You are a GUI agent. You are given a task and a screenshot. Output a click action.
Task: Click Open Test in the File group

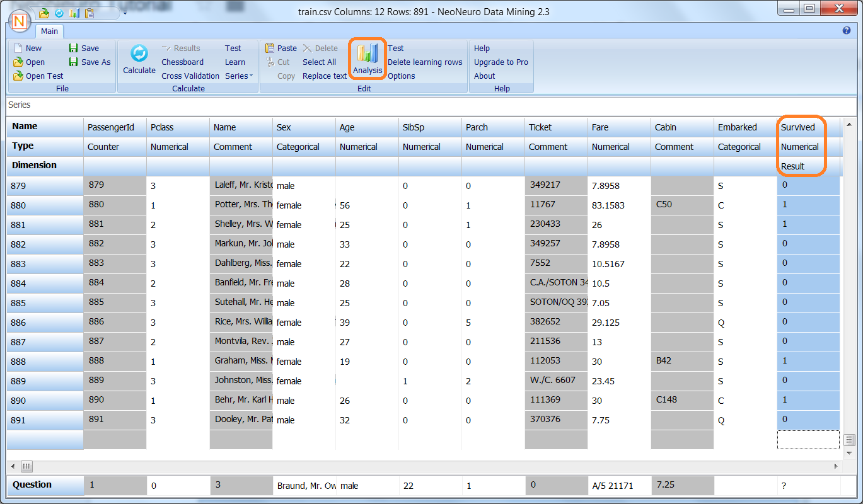[x=38, y=76]
